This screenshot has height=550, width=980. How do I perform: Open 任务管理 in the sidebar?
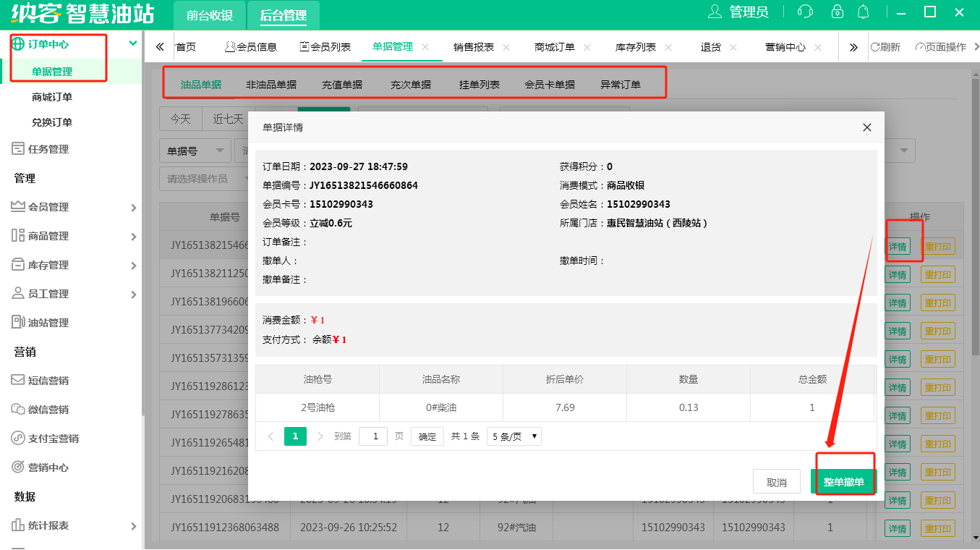(48, 149)
